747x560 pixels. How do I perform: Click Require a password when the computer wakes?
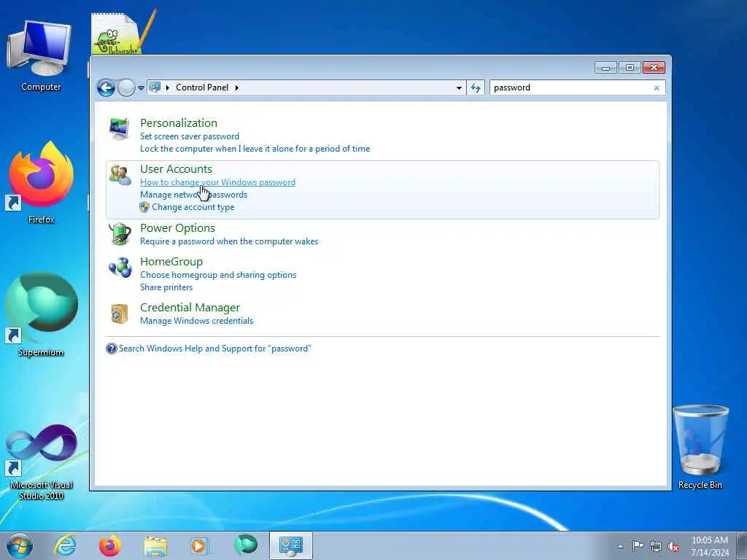point(229,241)
